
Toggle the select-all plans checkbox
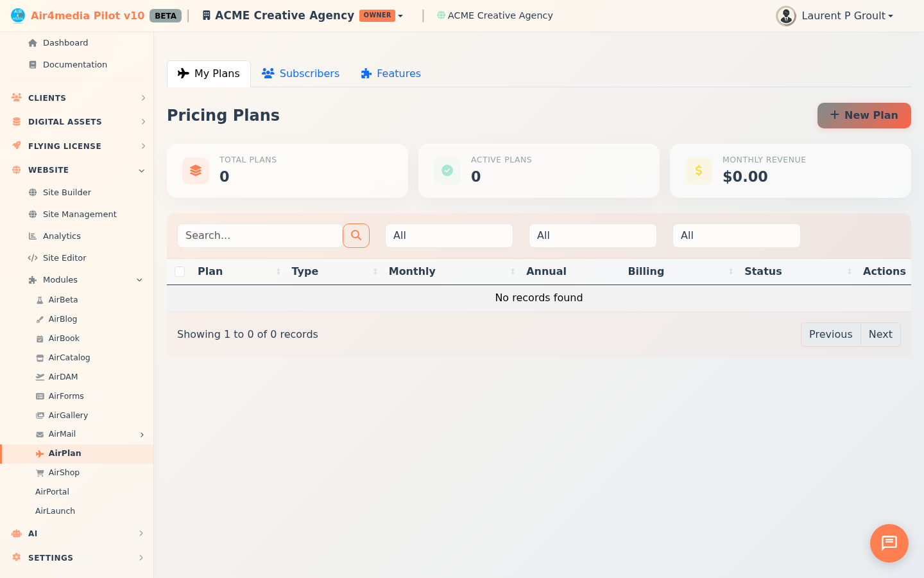pyautogui.click(x=180, y=272)
